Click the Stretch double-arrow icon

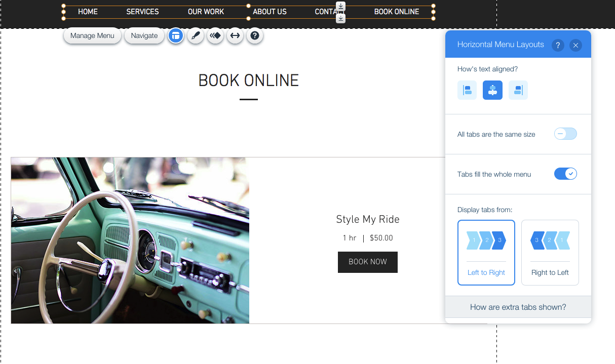[235, 36]
